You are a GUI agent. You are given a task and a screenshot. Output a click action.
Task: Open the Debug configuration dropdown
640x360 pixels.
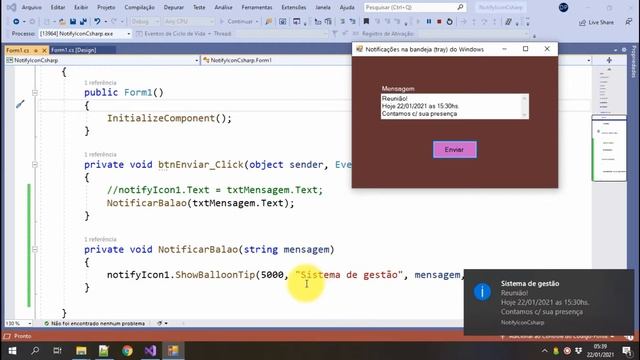pos(145,22)
